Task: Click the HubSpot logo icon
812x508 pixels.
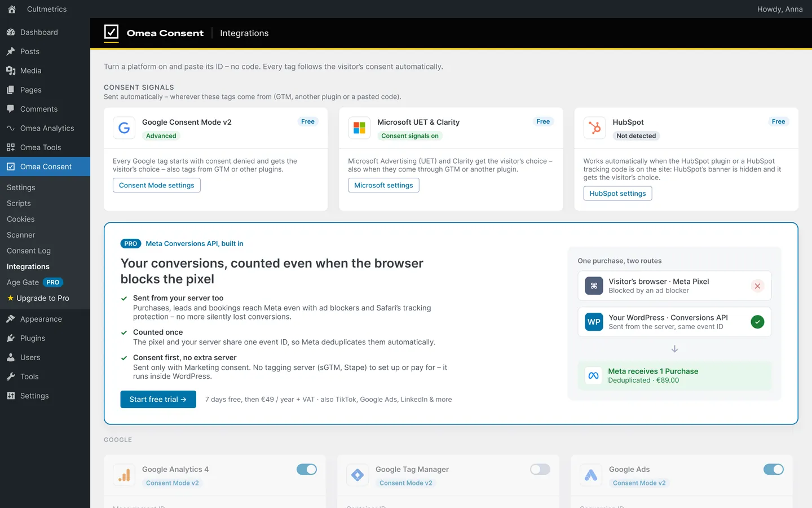Action: [594, 128]
